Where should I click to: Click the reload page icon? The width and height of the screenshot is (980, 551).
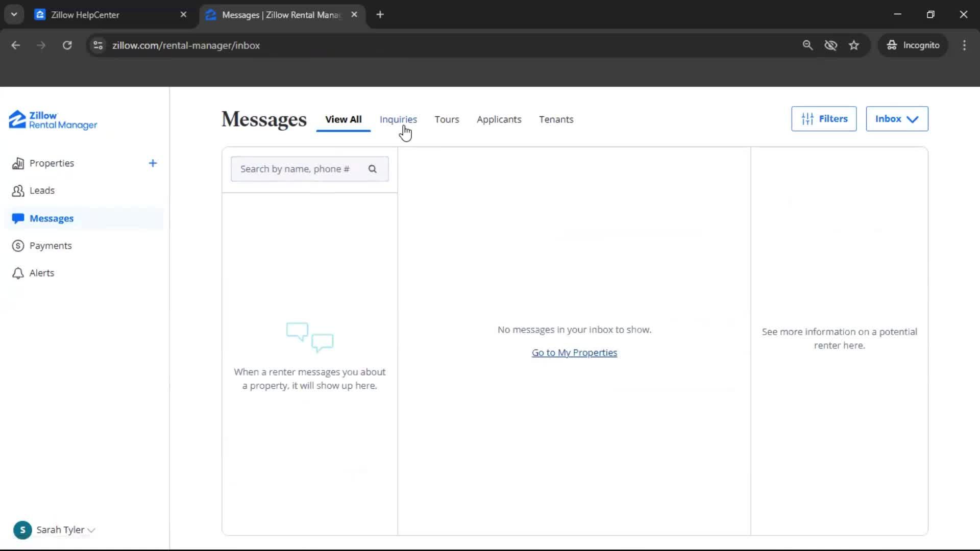pyautogui.click(x=67, y=45)
